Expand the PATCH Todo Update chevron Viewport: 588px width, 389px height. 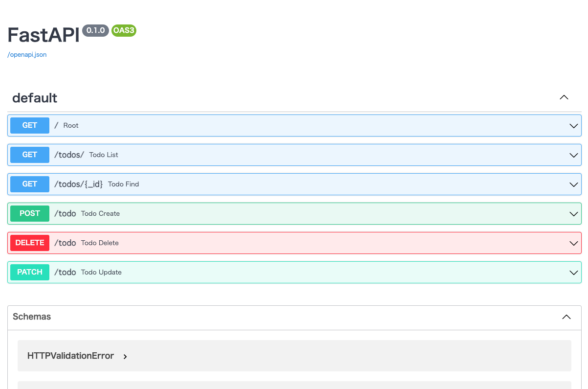pyautogui.click(x=574, y=273)
